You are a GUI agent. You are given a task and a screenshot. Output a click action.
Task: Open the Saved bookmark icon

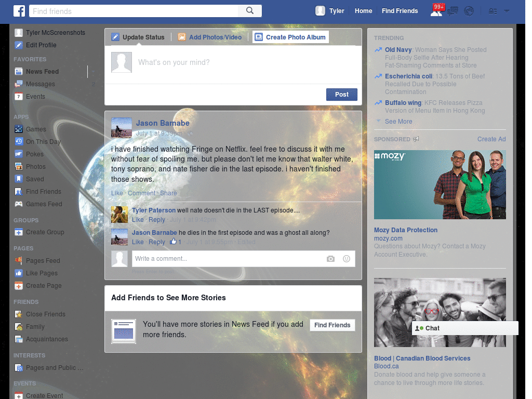[x=19, y=179]
